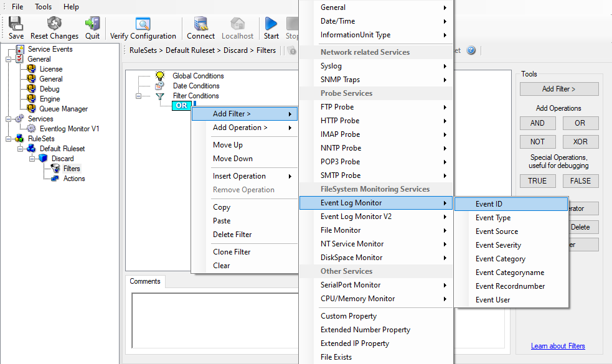Click the blue help question mark icon
The height and width of the screenshot is (364, 612).
click(x=471, y=50)
